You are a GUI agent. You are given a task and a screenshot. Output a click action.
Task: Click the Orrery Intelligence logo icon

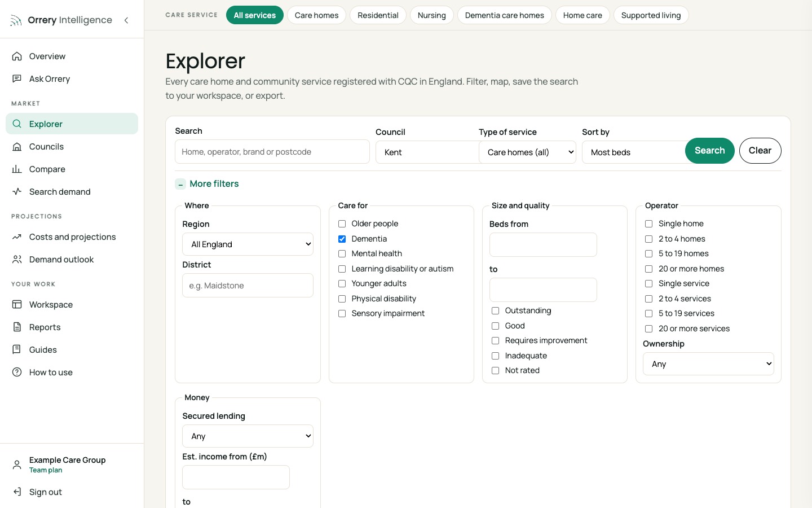point(16,21)
